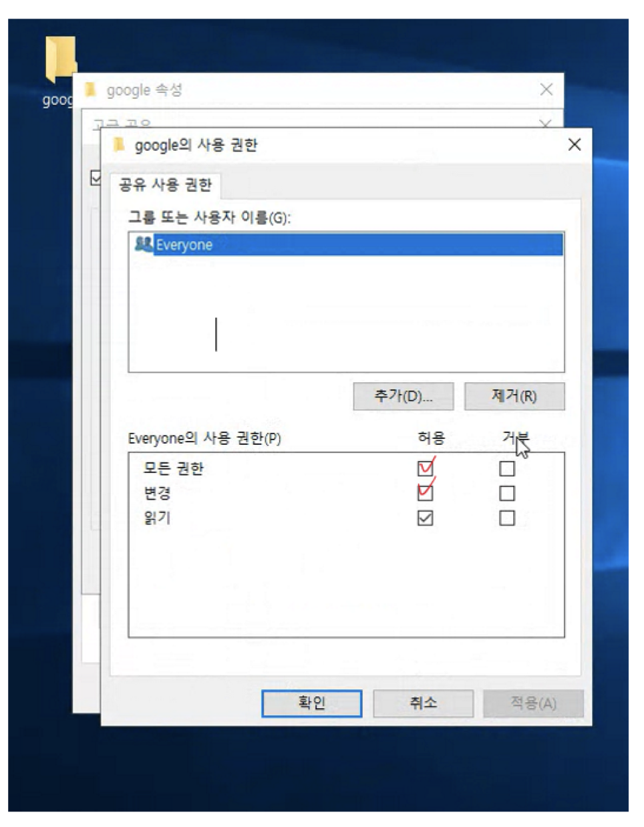Click folder icon in google 사용 권한 title bar
Image resolution: width=644 pixels, height=827 pixels.
tap(120, 144)
